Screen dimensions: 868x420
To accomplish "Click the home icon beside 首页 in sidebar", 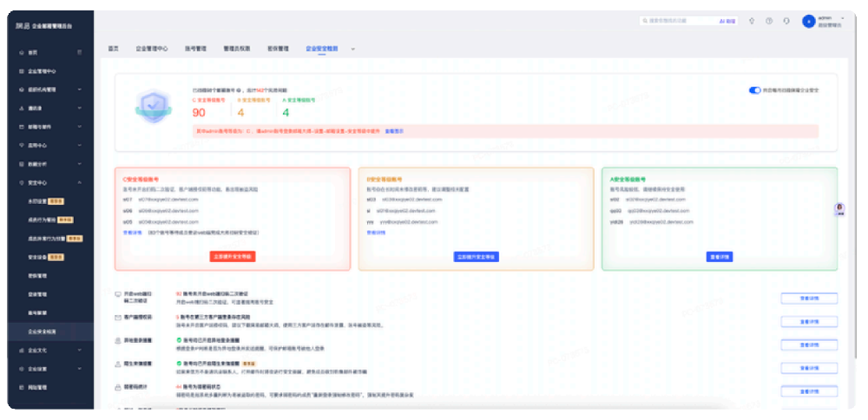I will pyautogui.click(x=22, y=53).
